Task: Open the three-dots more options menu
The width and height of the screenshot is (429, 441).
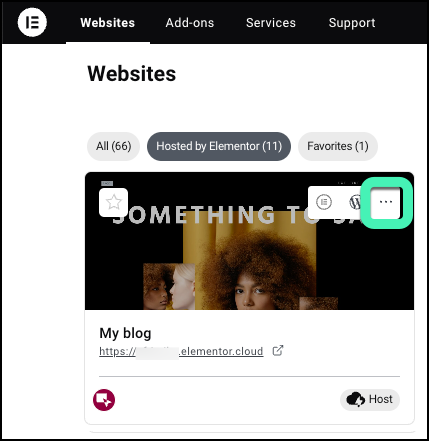Action: (x=386, y=202)
